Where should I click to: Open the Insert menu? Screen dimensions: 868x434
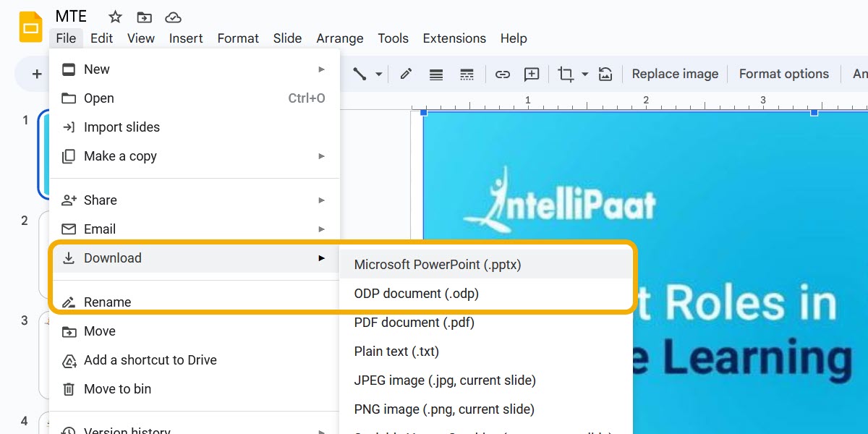(x=186, y=38)
